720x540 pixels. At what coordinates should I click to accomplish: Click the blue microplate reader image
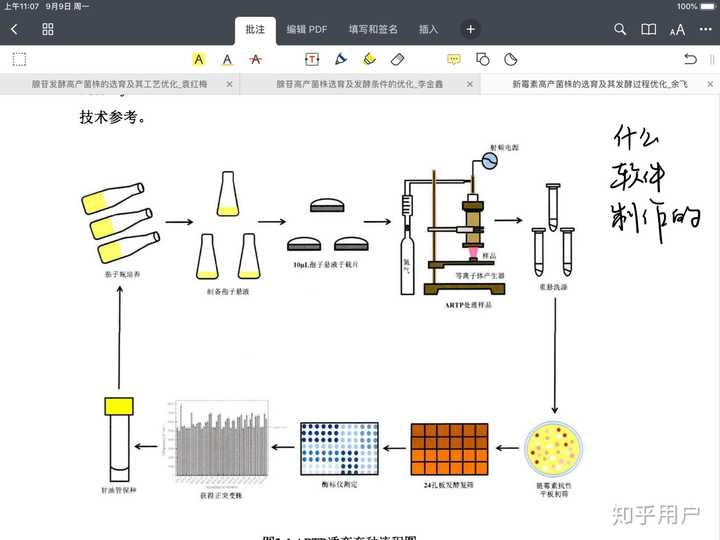339,449
